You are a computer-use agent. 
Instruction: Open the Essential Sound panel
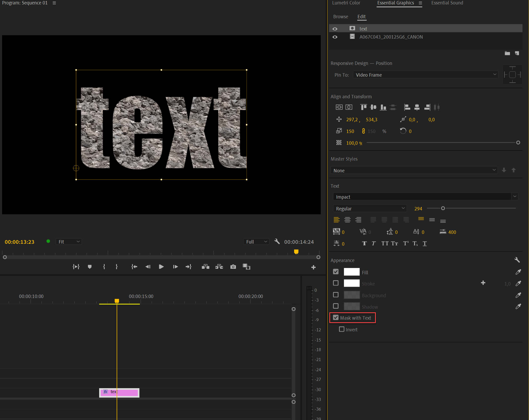pos(447,3)
